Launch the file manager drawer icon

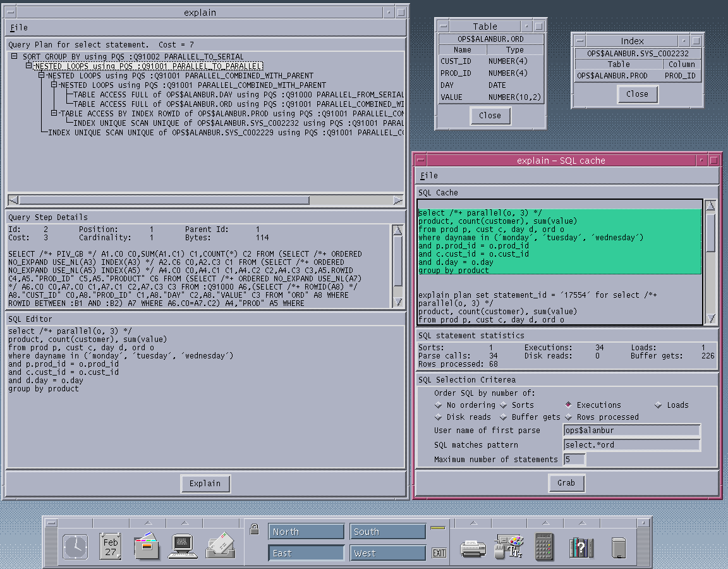click(x=147, y=546)
